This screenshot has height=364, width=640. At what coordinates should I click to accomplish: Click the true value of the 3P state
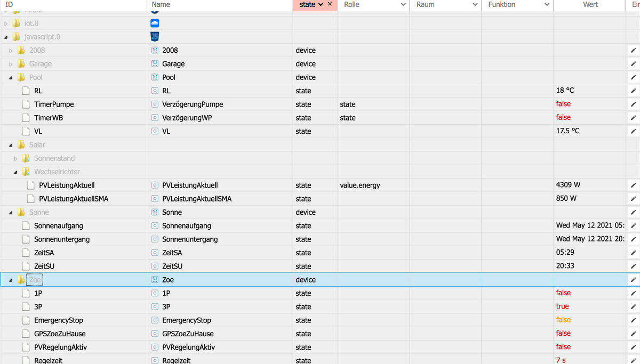pos(562,306)
